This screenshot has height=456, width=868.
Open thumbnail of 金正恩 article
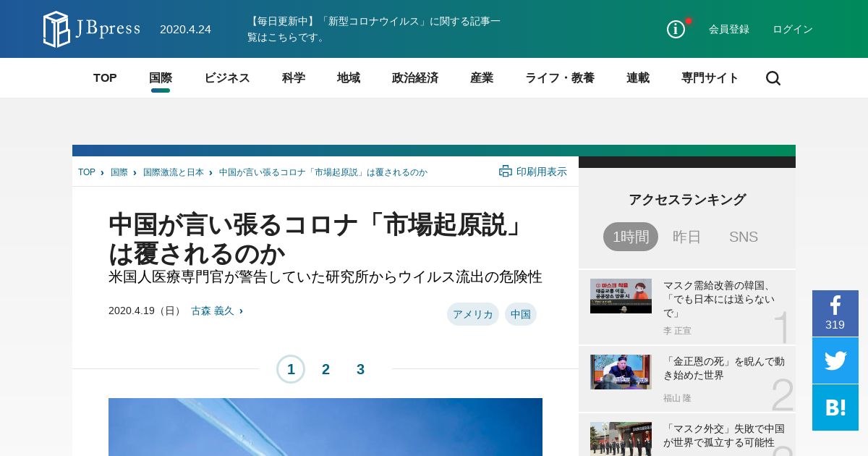coord(621,372)
